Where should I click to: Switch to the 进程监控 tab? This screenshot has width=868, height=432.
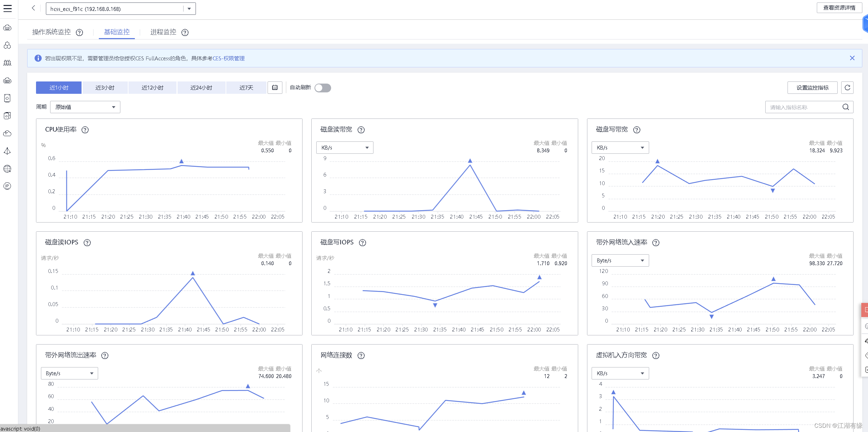163,32
